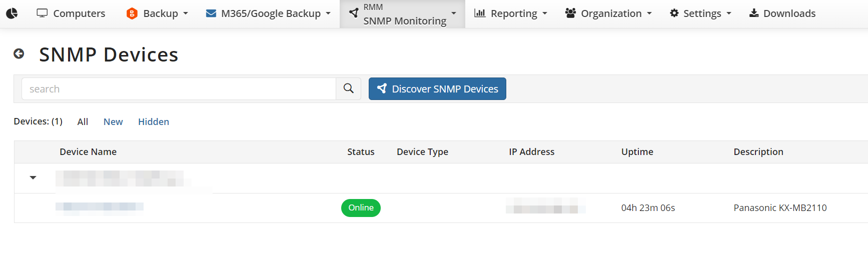The height and width of the screenshot is (265, 868).
Task: Click the dashboard pie chart logo icon
Action: tap(12, 13)
